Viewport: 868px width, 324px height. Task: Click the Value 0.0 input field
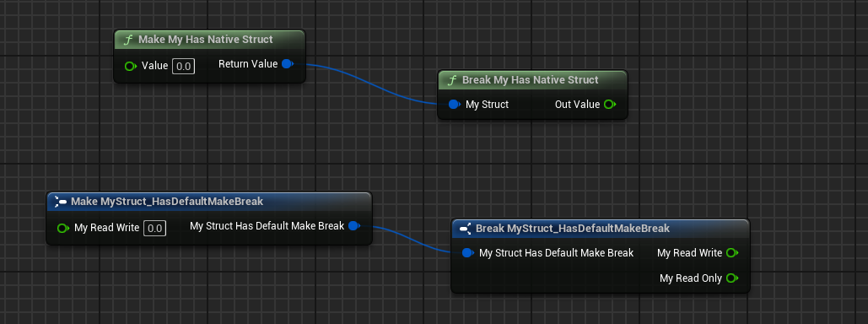tap(183, 67)
